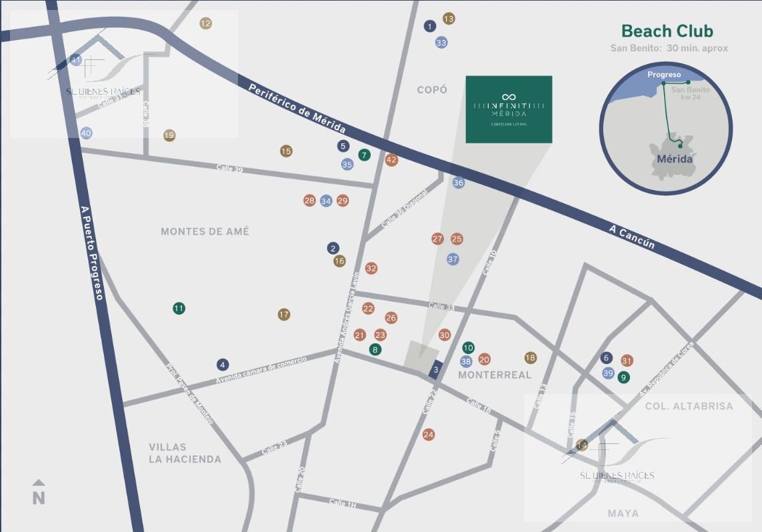Select the light blue marker number 40
Viewport: 762px width, 532px height.
[x=86, y=133]
